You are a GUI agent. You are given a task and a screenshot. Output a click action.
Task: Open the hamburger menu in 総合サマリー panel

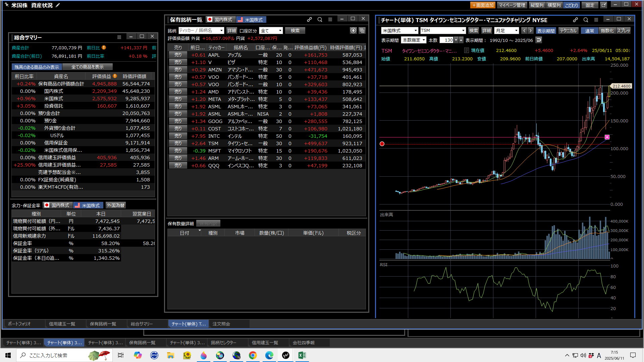point(119,37)
